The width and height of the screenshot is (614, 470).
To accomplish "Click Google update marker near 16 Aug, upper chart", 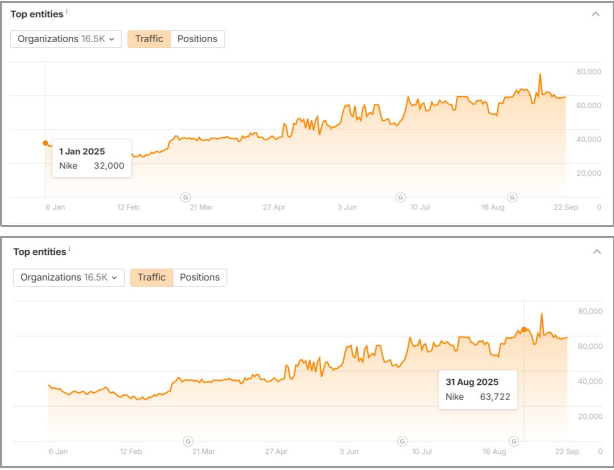I will [x=513, y=198].
